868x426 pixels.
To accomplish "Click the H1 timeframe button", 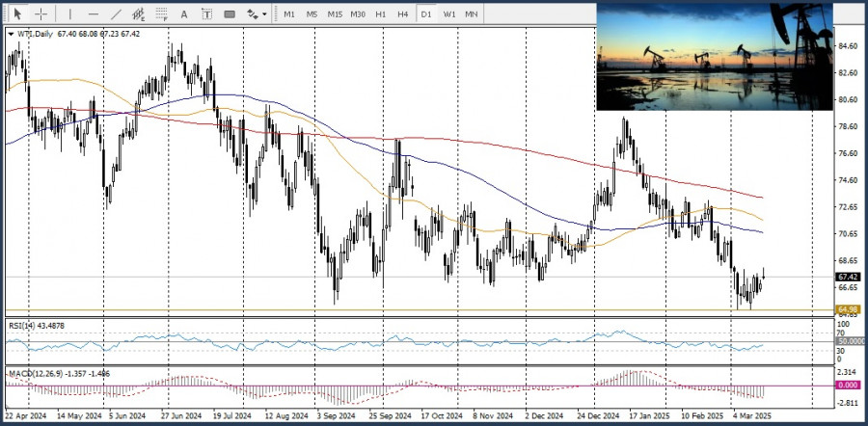I will (x=381, y=14).
